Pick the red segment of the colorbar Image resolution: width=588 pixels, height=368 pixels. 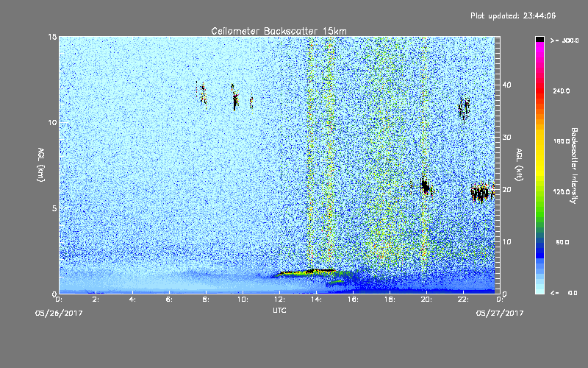(539, 90)
